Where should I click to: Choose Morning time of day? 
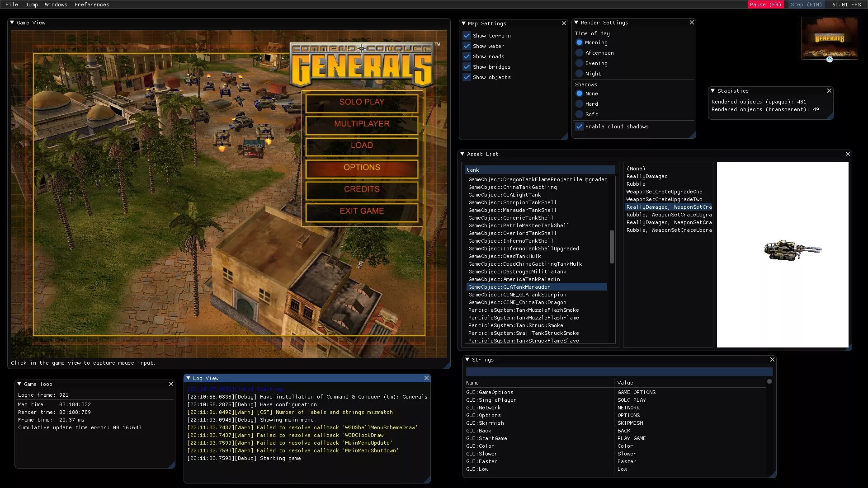[x=579, y=42]
